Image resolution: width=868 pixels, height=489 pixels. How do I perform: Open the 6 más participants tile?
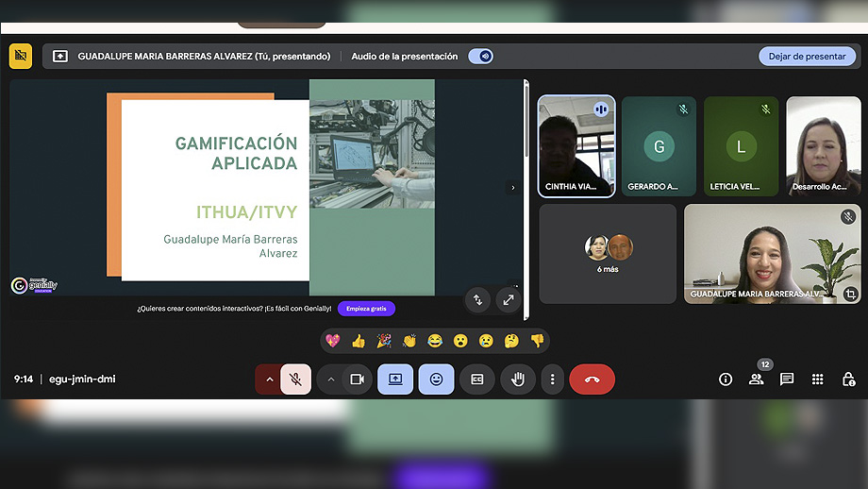click(x=608, y=254)
